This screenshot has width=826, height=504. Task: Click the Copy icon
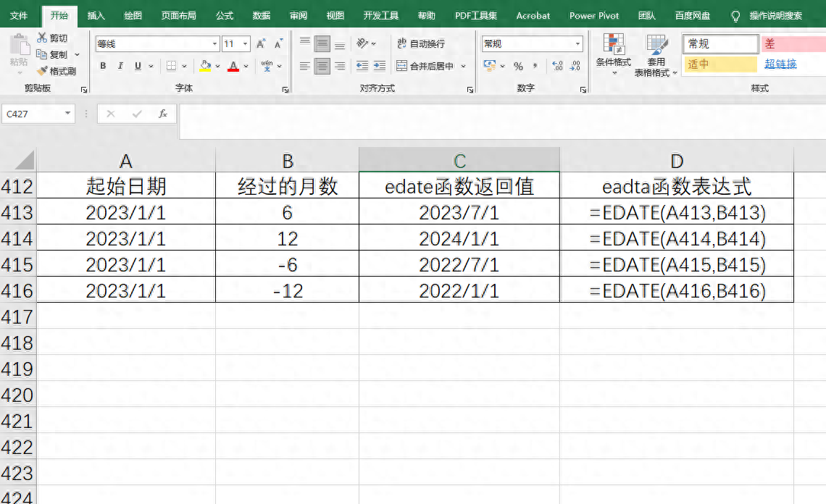click(x=42, y=54)
